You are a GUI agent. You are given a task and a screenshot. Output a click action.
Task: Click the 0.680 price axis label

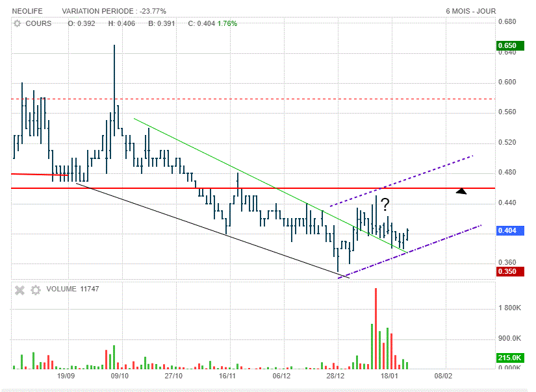[507, 22]
